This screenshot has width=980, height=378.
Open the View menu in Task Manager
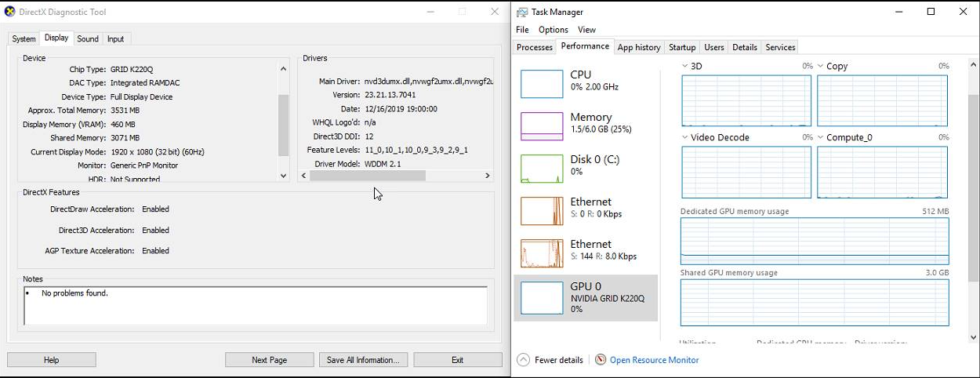point(586,30)
